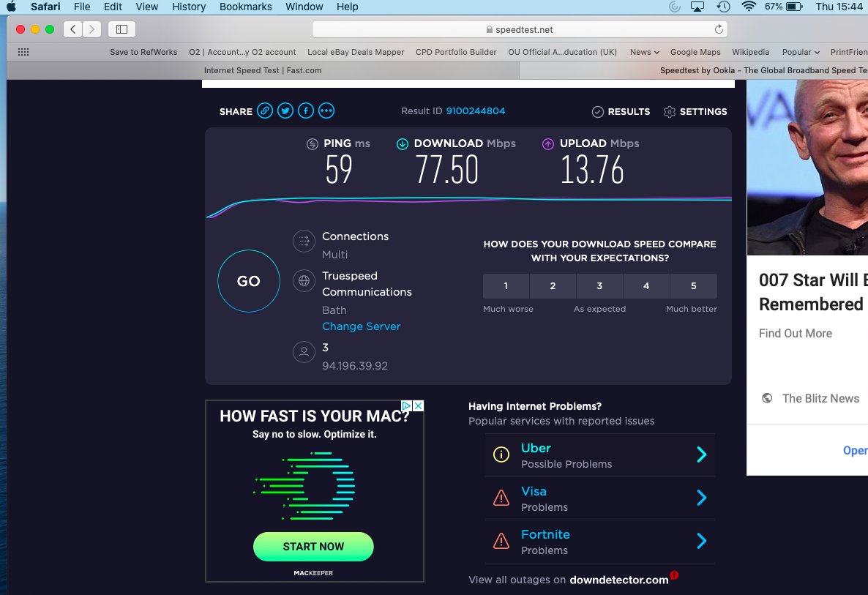Open Time Machine menu bar icon
Image resolution: width=868 pixels, height=595 pixels.
(724, 7)
